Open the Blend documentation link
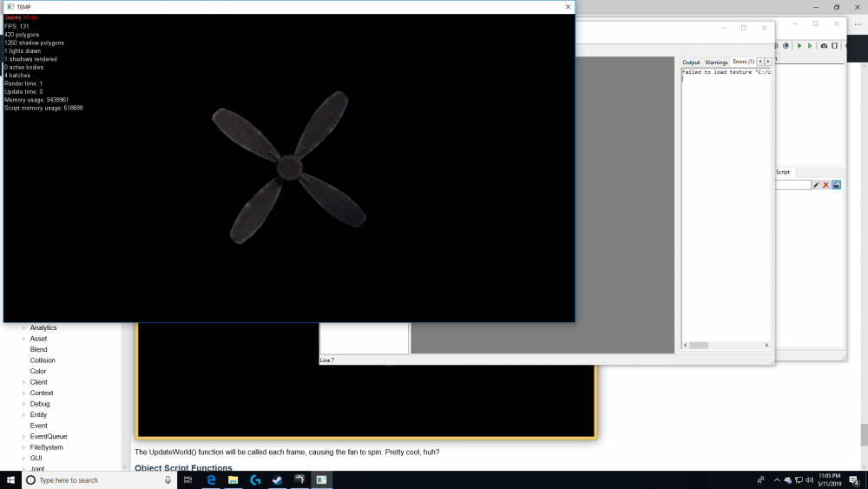This screenshot has height=489, width=868. point(39,349)
